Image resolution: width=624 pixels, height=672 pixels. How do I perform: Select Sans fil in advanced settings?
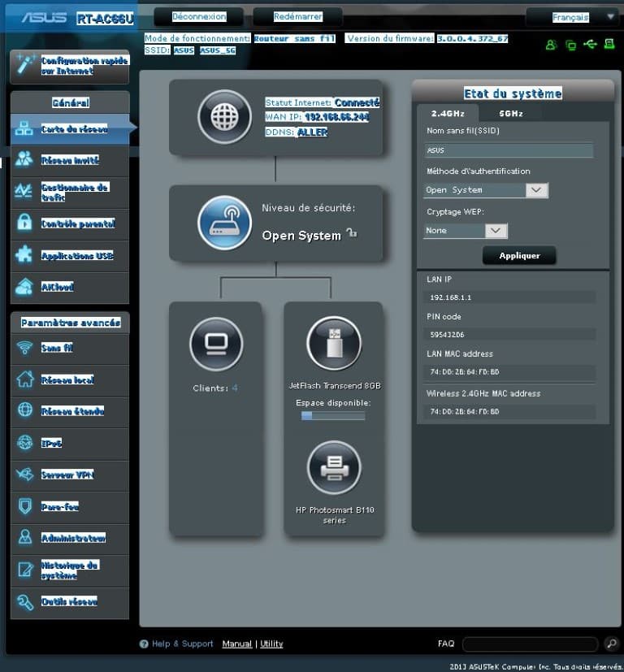point(57,348)
